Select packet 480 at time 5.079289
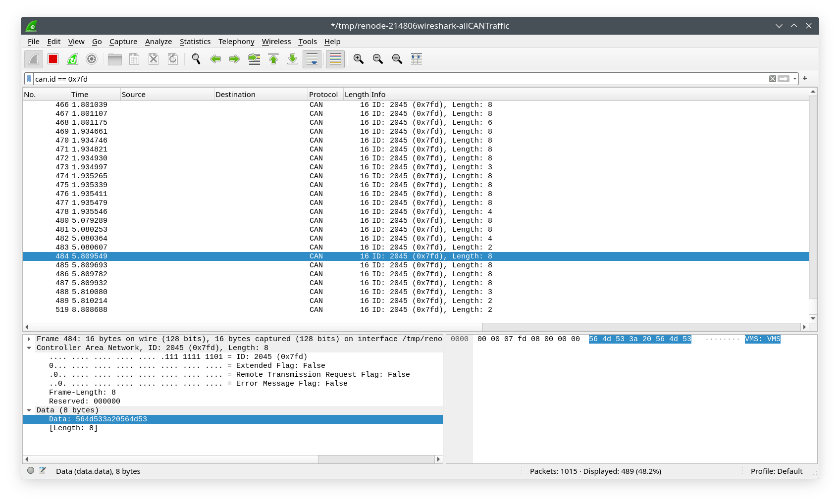The width and height of the screenshot is (840, 504). (416, 221)
